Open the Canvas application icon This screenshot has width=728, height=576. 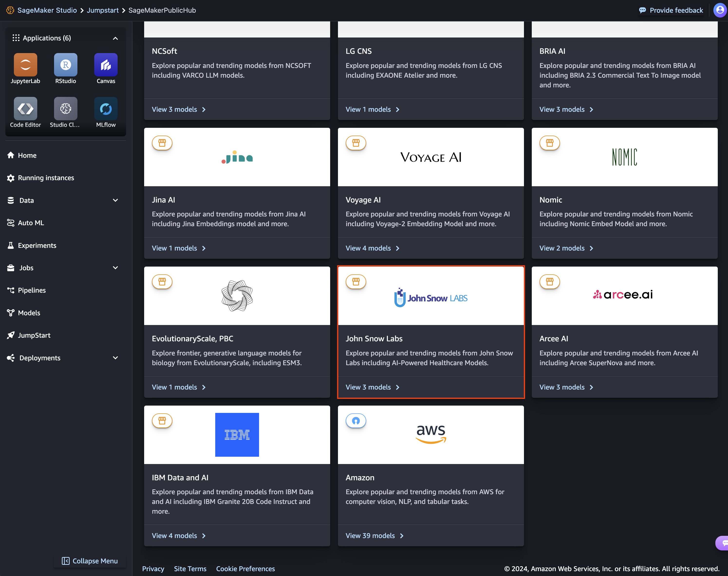pos(105,65)
